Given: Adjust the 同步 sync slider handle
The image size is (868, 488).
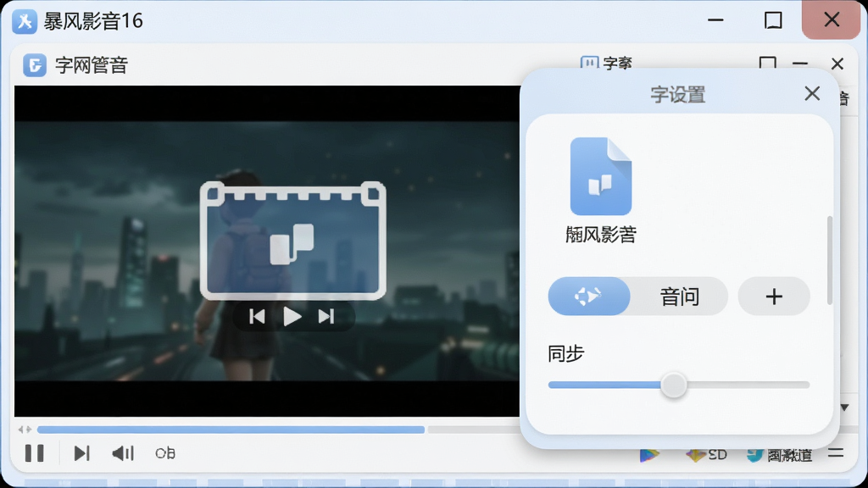Looking at the screenshot, I should (x=674, y=385).
